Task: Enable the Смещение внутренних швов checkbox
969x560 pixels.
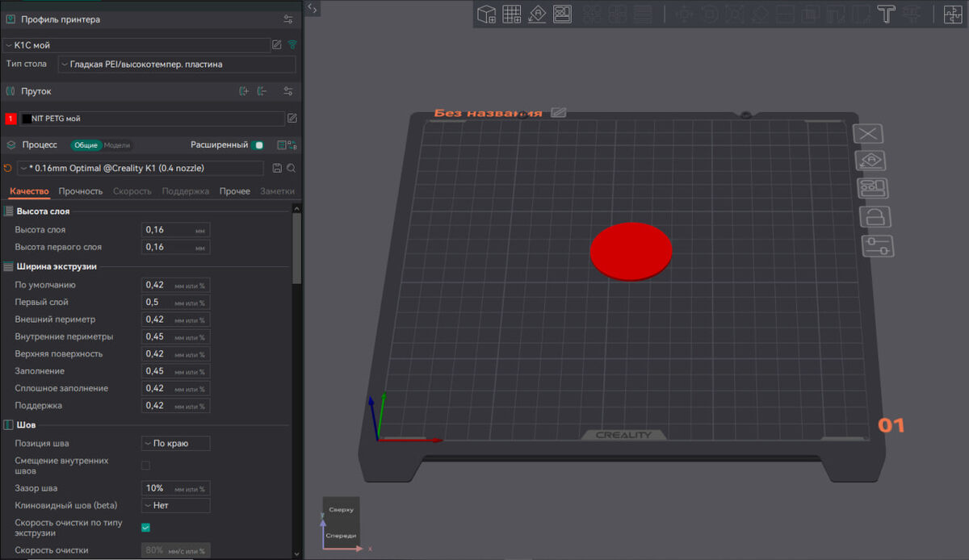Action: click(146, 465)
